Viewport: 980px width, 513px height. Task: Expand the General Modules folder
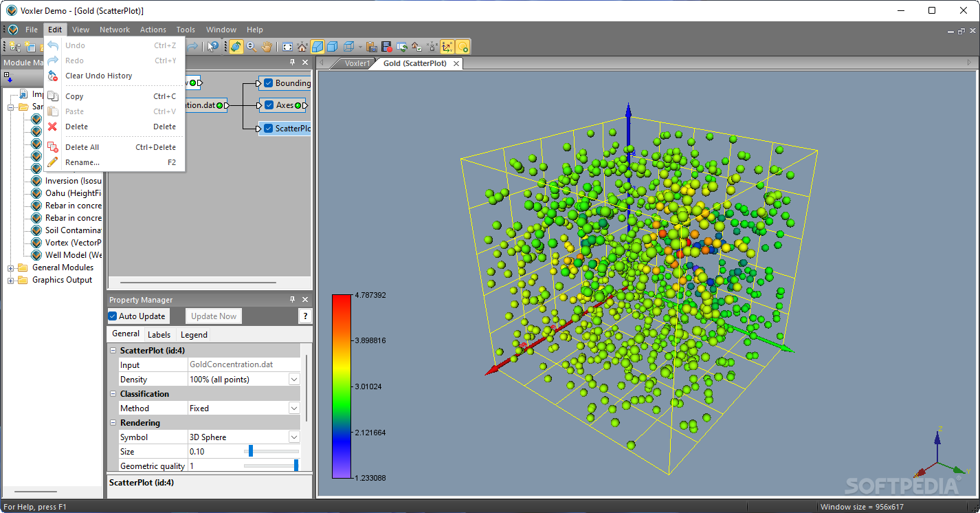pyautogui.click(x=11, y=268)
